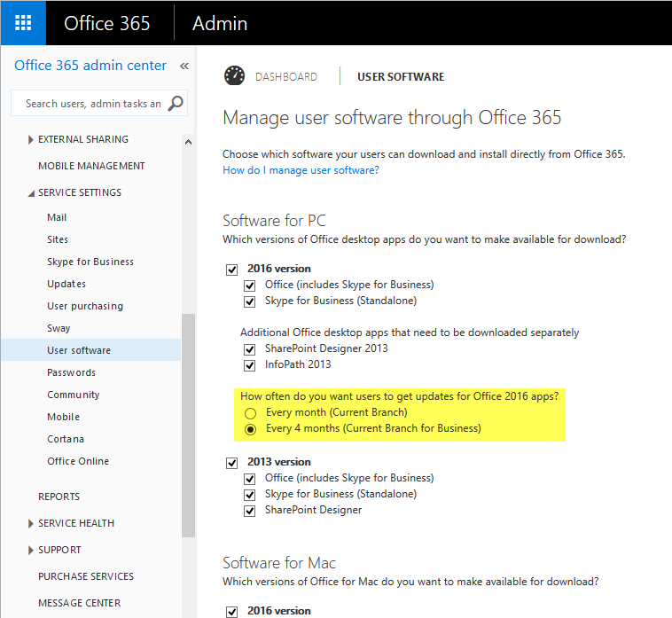This screenshot has width=672, height=618.
Task: Toggle the Mac 2016 version checkbox
Action: coord(232,612)
